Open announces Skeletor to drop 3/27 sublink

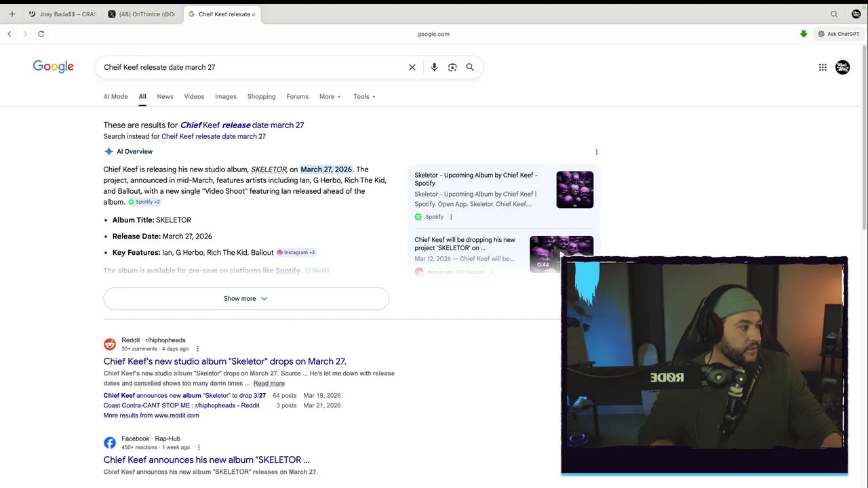coord(184,395)
